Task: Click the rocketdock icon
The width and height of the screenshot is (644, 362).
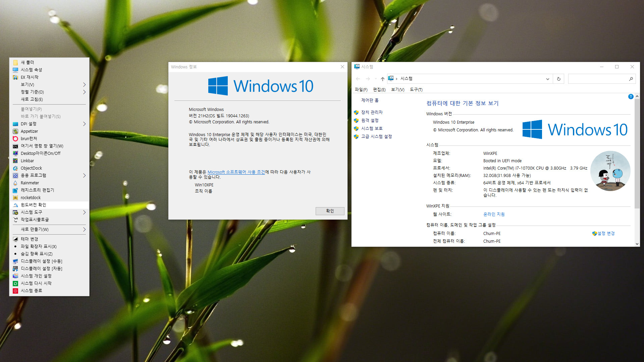Action: point(15,198)
